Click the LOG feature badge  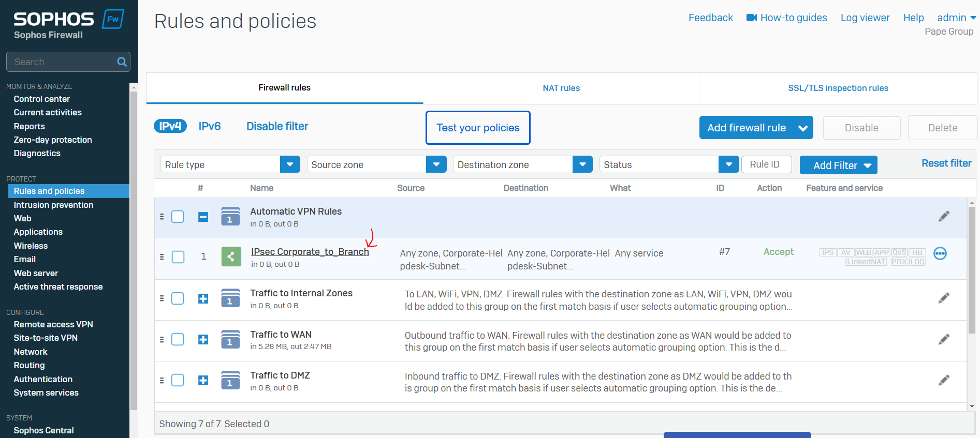(917, 262)
